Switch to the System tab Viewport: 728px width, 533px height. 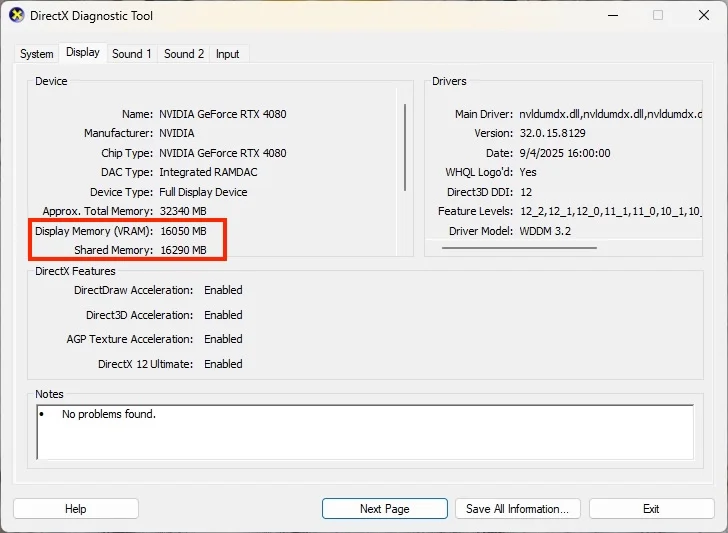(37, 54)
